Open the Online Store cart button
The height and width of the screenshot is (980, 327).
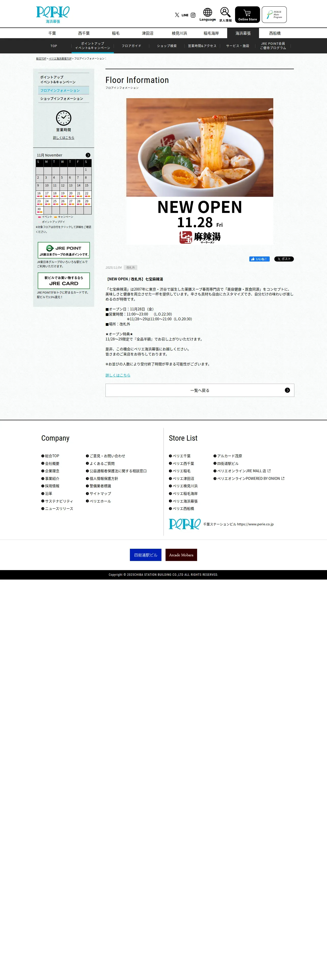[x=248, y=15]
